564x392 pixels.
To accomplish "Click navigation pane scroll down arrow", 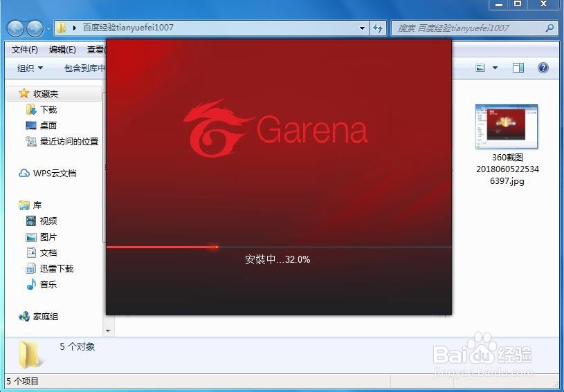I will (x=108, y=330).
